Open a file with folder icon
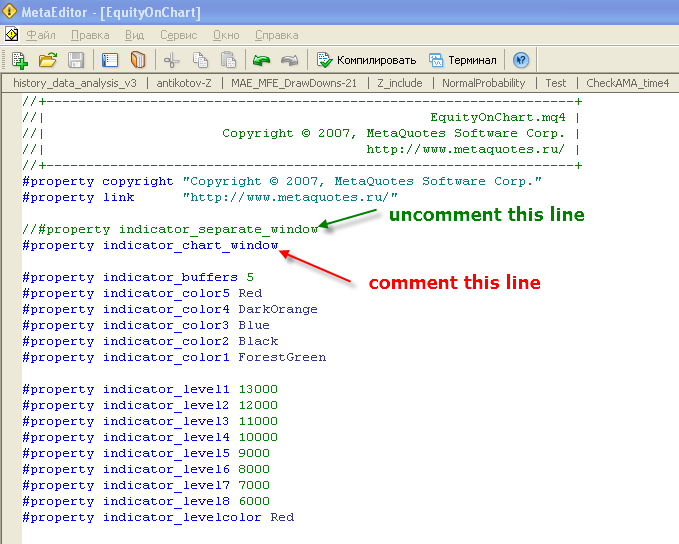679x544 pixels. click(48, 60)
